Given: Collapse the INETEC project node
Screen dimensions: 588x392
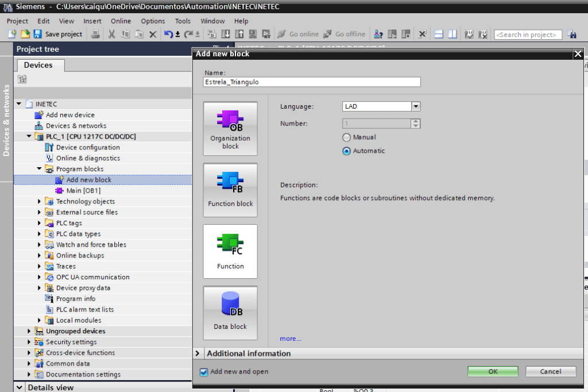Looking at the screenshot, I should [x=19, y=103].
